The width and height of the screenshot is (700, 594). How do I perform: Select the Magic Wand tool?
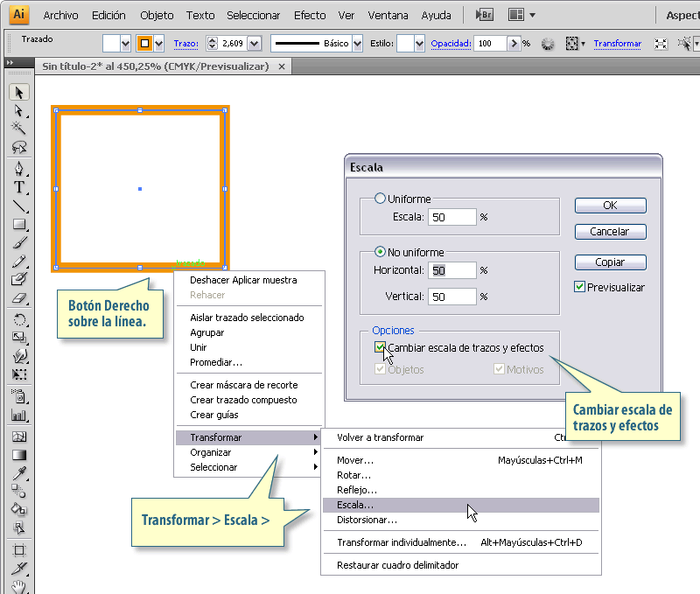pyautogui.click(x=19, y=129)
